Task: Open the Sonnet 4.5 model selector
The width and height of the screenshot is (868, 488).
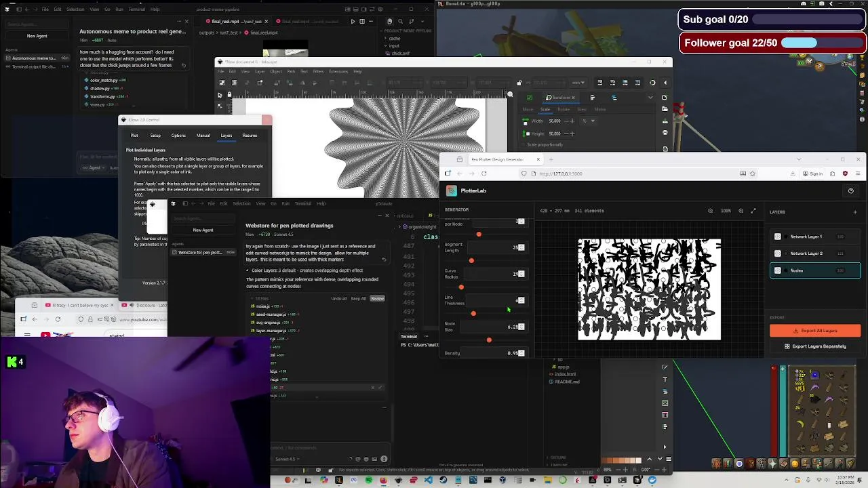Action: 288,459
